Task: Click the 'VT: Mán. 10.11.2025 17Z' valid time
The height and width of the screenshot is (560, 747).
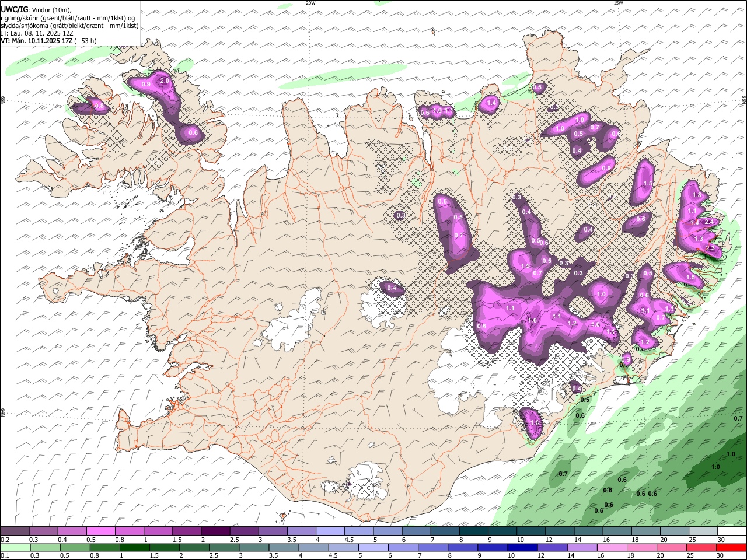Action: 37,41
